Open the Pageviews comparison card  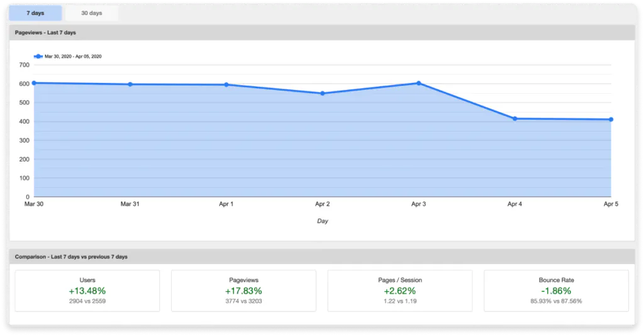243,291
